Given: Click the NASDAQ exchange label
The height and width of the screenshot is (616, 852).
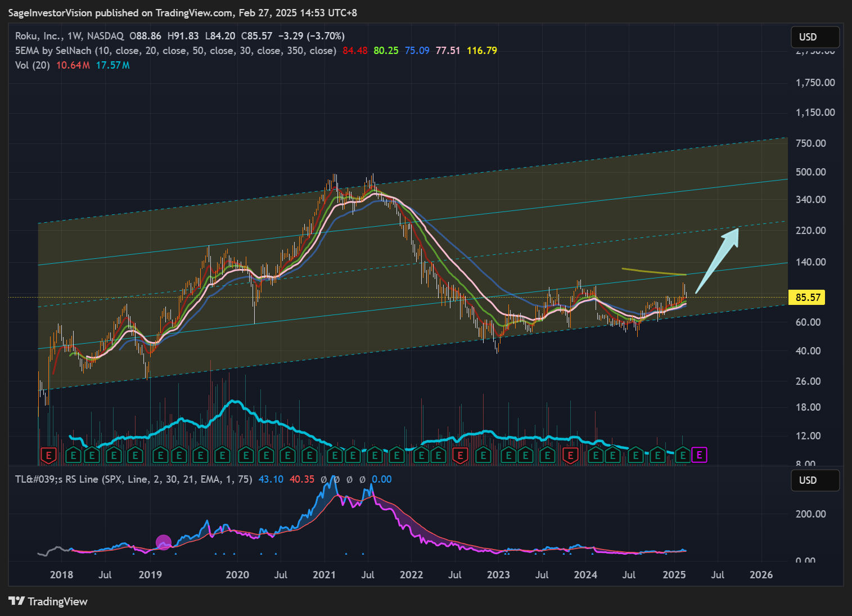Looking at the screenshot, I should click(x=105, y=36).
